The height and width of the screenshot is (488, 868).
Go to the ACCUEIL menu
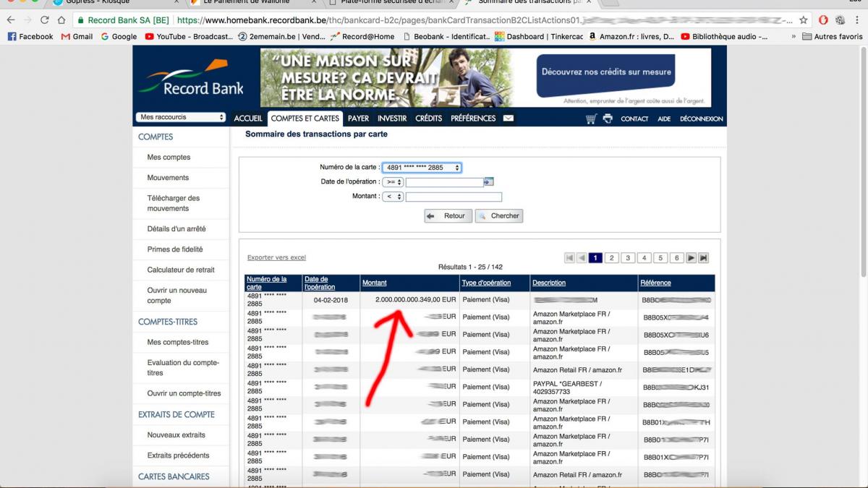tap(248, 119)
